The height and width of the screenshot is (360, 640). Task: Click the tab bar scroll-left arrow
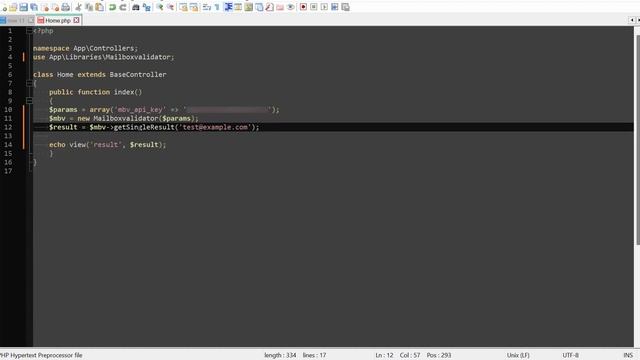631,20
